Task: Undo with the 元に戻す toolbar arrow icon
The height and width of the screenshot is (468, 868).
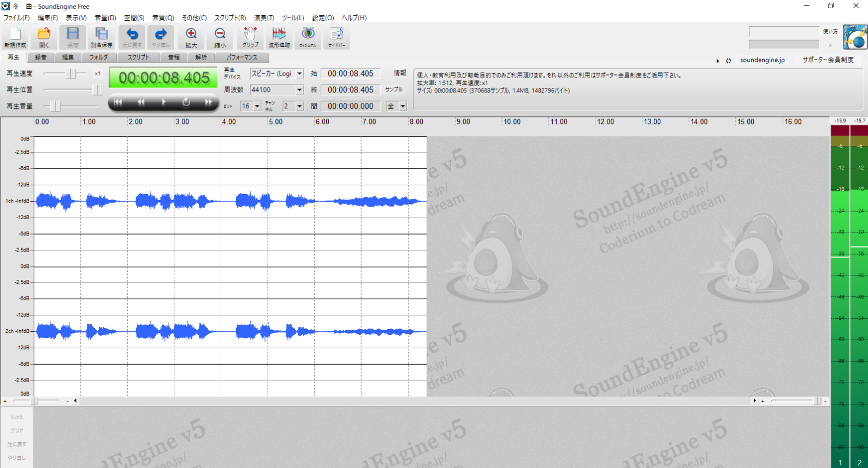Action: click(132, 37)
